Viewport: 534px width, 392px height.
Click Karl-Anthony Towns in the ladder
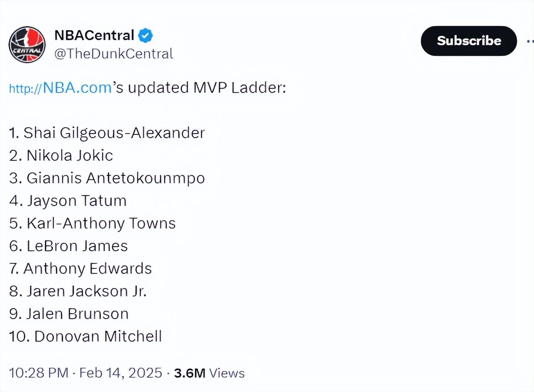point(92,223)
